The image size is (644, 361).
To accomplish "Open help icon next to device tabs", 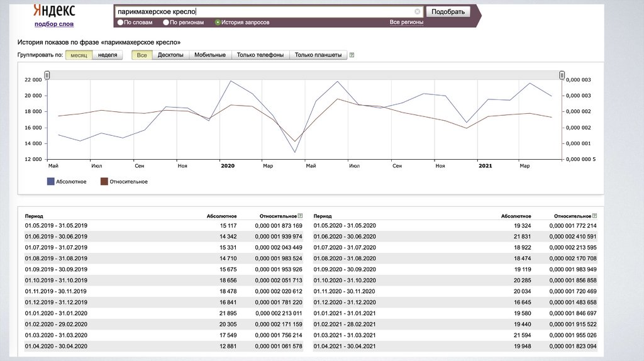I will [x=352, y=55].
